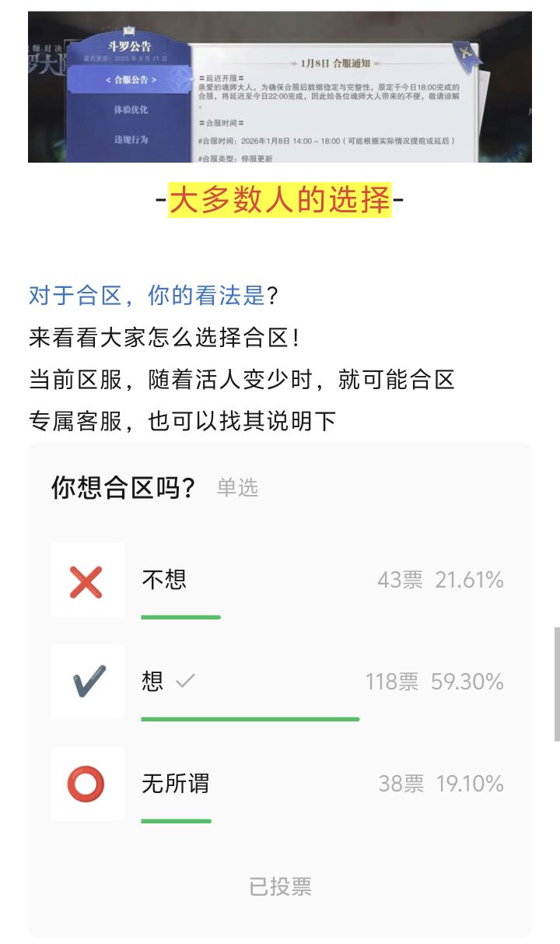Click the 单选 label beside the poll title
Screen dimensions: 560x944
point(238,488)
